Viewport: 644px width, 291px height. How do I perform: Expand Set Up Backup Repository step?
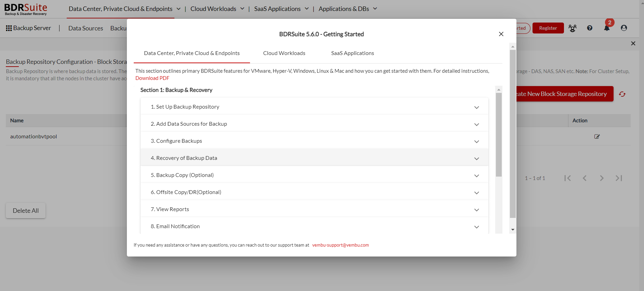click(x=314, y=107)
